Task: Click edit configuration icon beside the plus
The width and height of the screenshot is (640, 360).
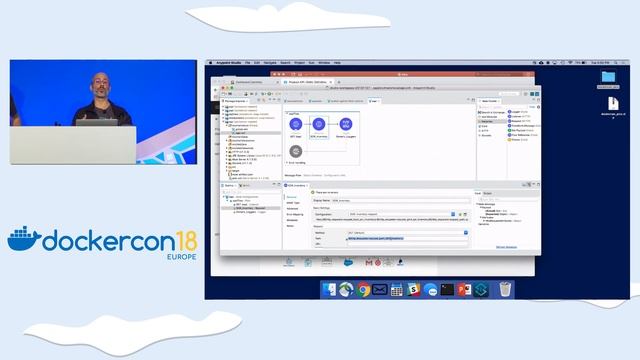Action: pos(465,214)
